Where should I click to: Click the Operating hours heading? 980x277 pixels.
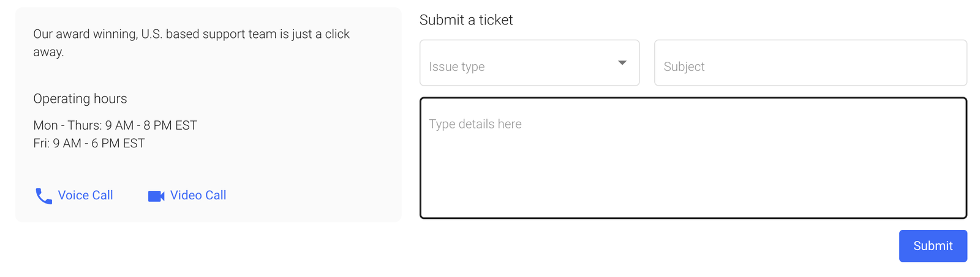tap(80, 98)
